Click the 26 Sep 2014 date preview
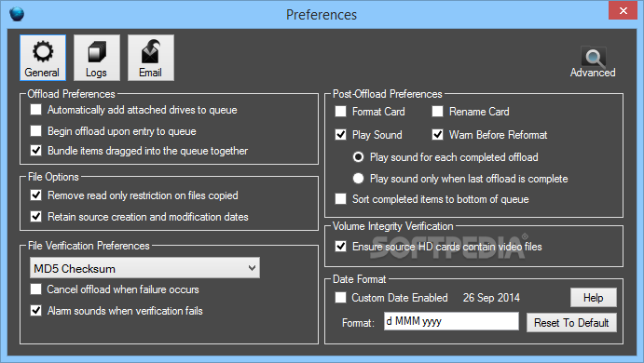This screenshot has width=644, height=363. 491,297
